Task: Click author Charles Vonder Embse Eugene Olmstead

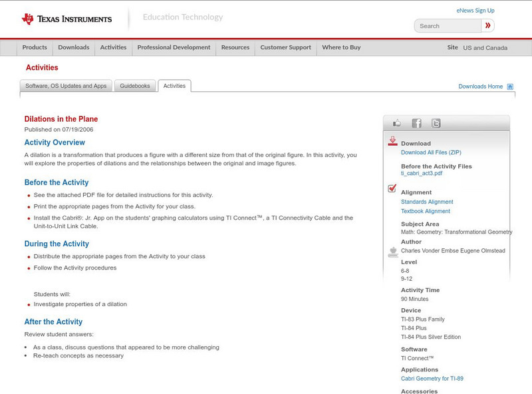Action: coord(453,251)
